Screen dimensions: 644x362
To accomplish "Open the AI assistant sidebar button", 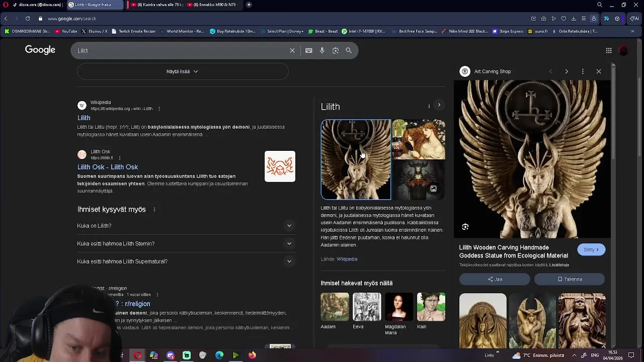I will click(634, 19).
